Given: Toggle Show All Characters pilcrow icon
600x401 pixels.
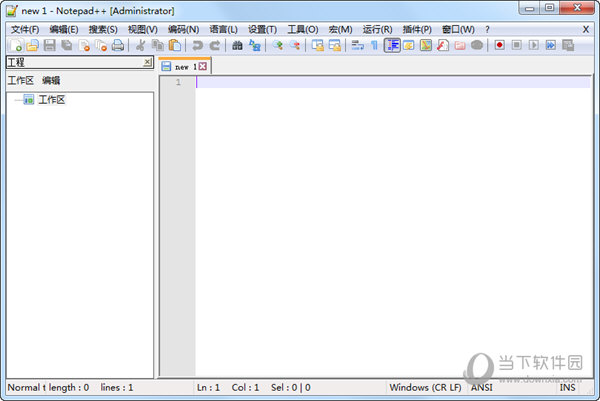Looking at the screenshot, I should 375,46.
